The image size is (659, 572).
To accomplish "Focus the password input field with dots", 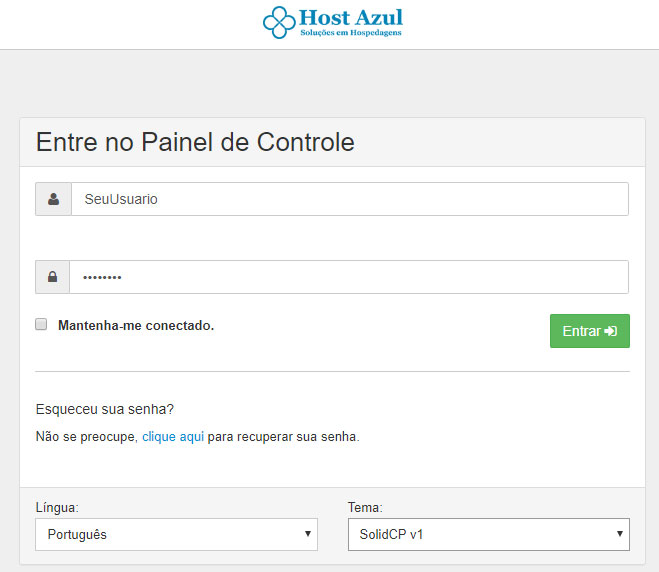I will (349, 277).
